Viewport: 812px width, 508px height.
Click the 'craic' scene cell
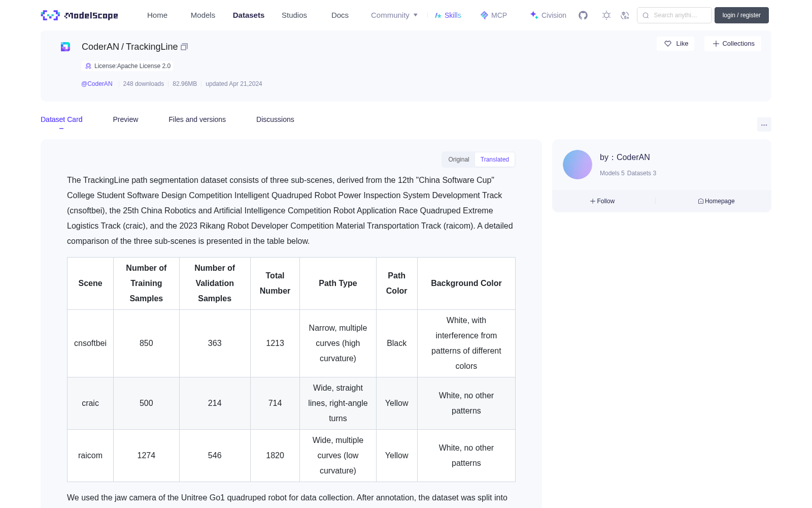coord(90,403)
